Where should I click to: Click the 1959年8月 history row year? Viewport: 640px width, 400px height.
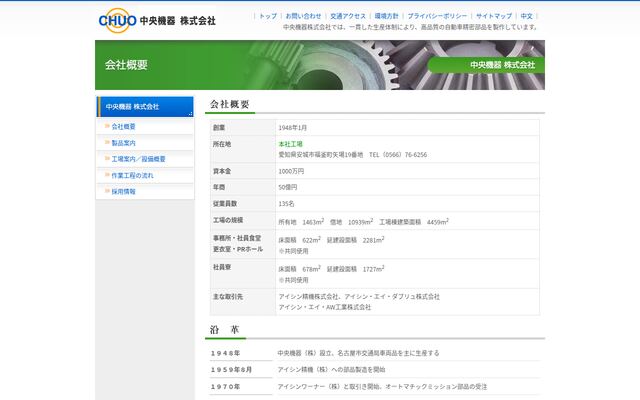coord(231,370)
